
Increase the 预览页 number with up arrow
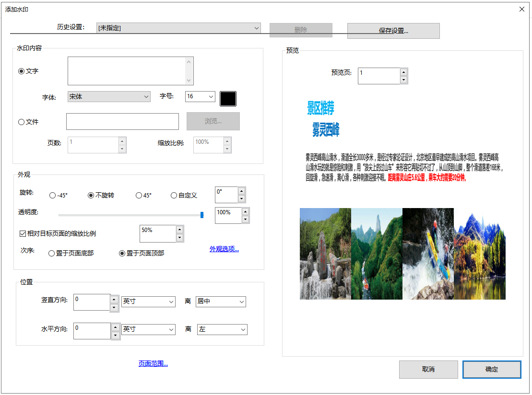[x=403, y=72]
